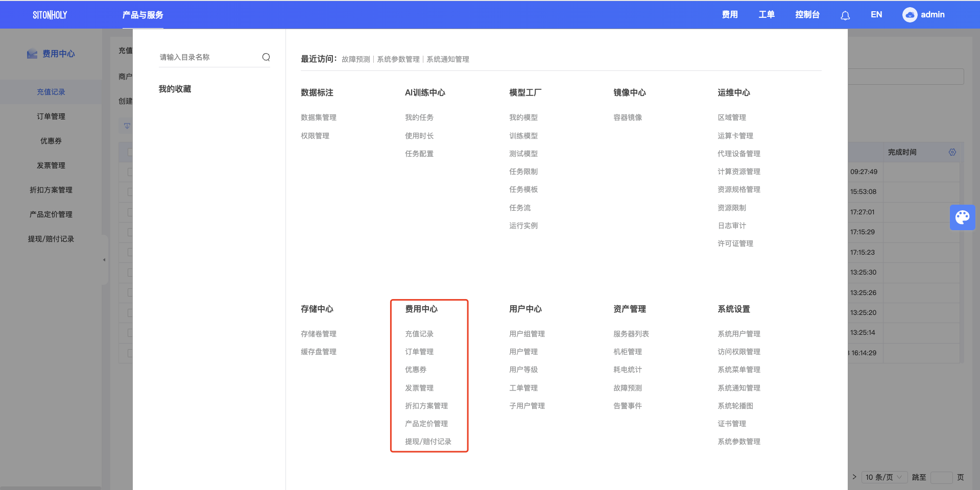The image size is (980, 490).
Task: Open 系统用户管理 under 系统设置
Action: 739,334
